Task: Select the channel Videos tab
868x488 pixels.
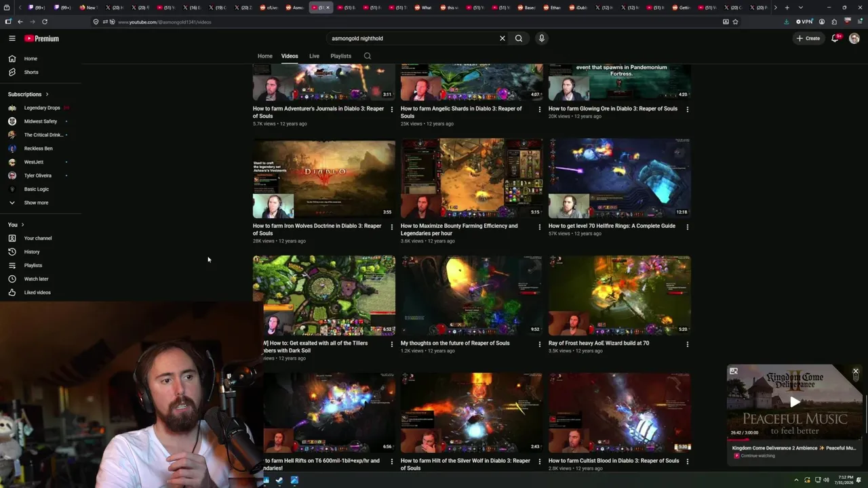Action: 290,56
